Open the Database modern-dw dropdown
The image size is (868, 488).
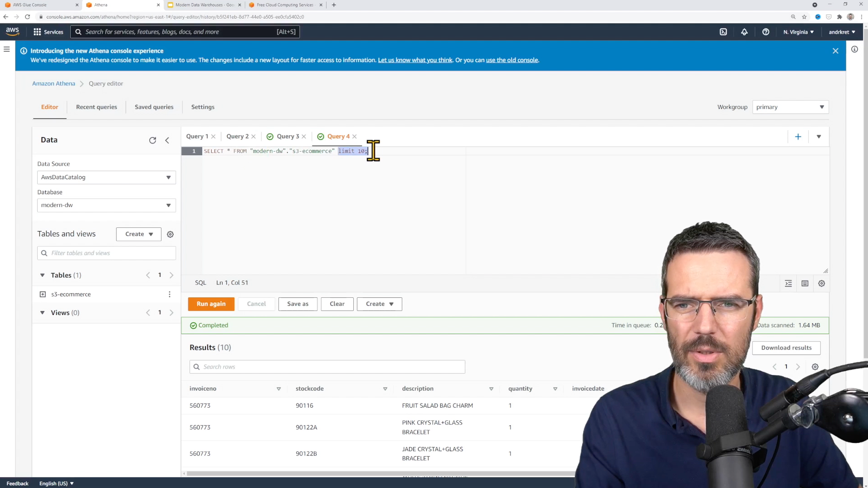tap(107, 205)
